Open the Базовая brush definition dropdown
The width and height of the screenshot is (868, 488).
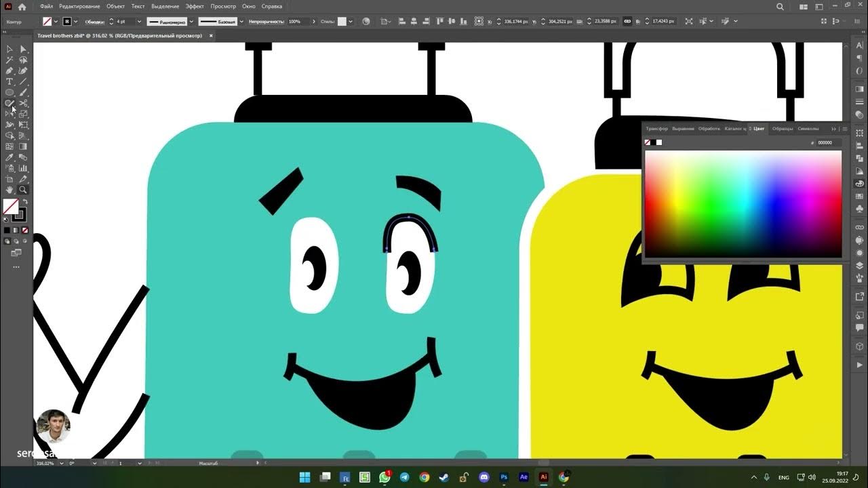[x=241, y=22]
